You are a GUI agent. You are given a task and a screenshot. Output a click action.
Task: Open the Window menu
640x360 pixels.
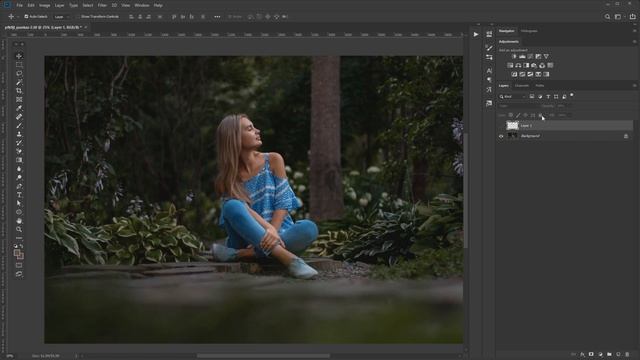pyautogui.click(x=142, y=5)
